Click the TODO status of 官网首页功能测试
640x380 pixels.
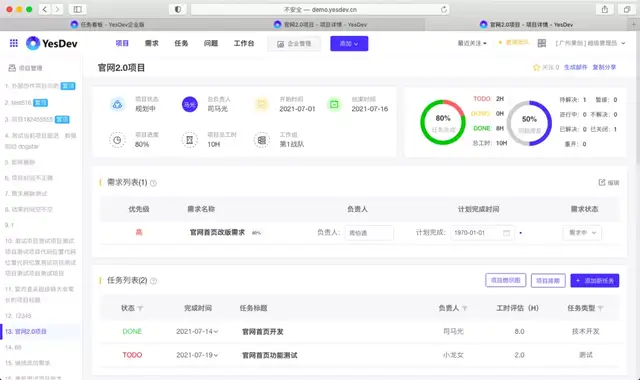click(132, 355)
